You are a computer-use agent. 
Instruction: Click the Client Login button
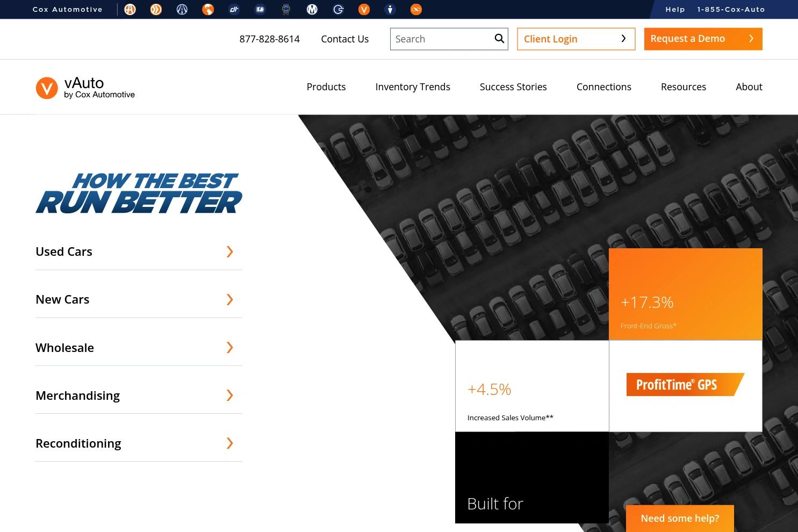(x=576, y=39)
